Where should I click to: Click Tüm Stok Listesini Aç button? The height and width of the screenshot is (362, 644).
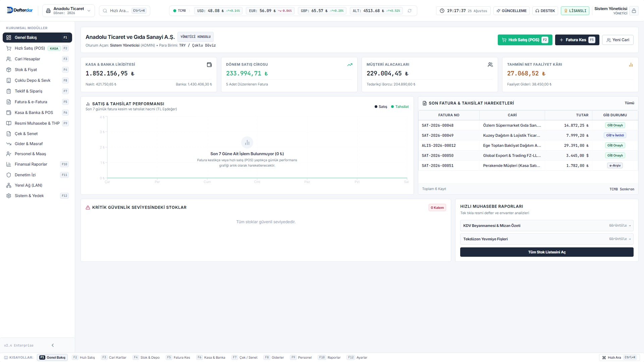click(547, 252)
